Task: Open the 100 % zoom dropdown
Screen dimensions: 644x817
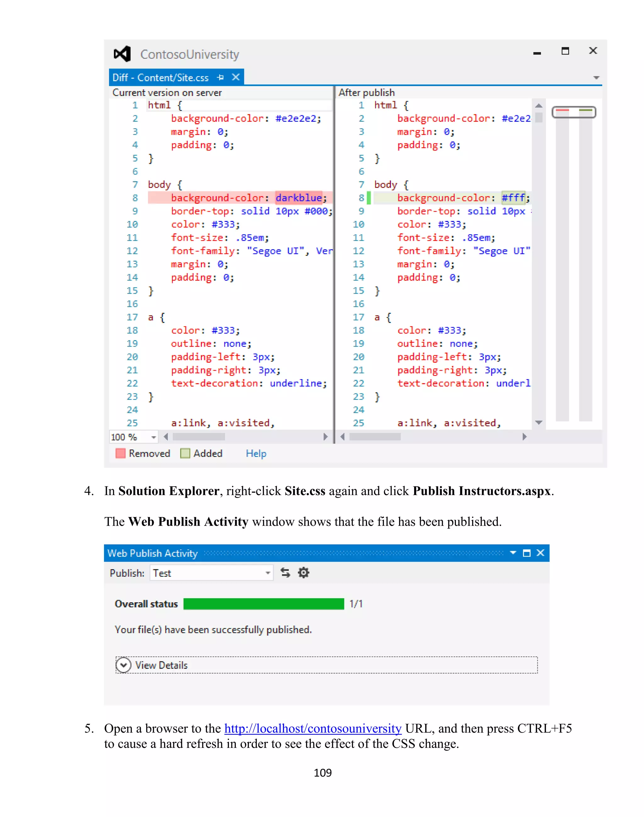Action: (x=153, y=437)
